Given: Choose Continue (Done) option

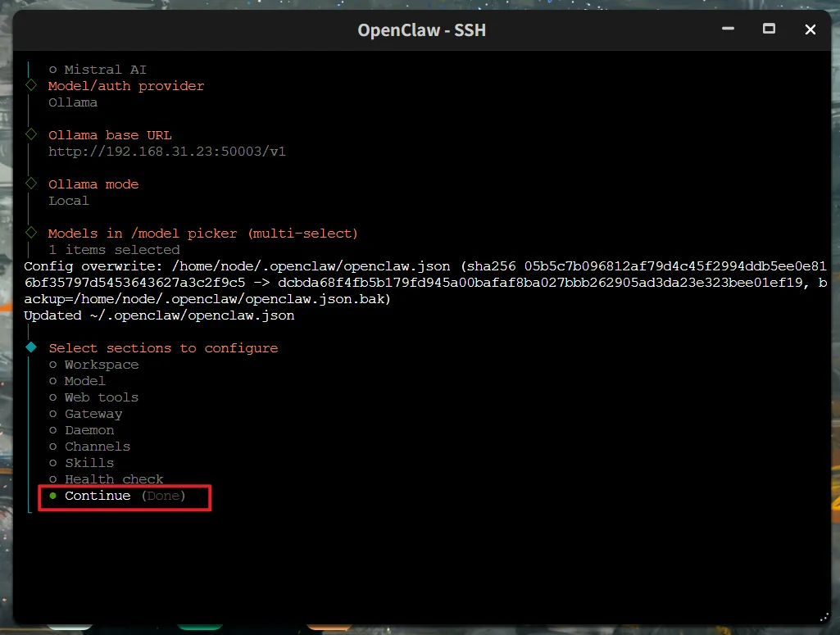Looking at the screenshot, I should (117, 496).
